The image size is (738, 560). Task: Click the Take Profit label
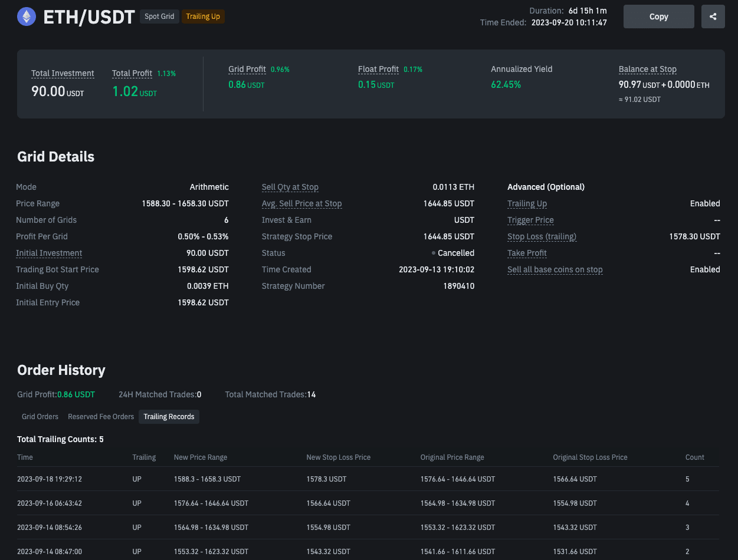(527, 253)
